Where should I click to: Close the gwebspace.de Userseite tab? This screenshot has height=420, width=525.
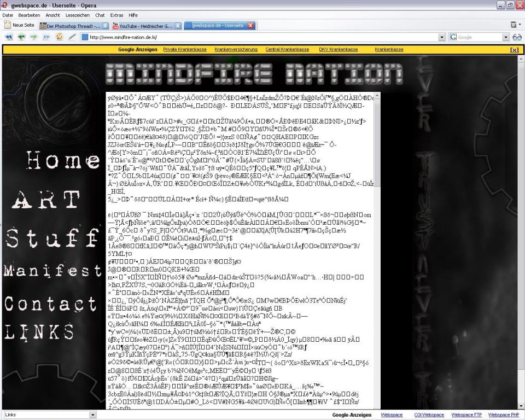[250, 26]
